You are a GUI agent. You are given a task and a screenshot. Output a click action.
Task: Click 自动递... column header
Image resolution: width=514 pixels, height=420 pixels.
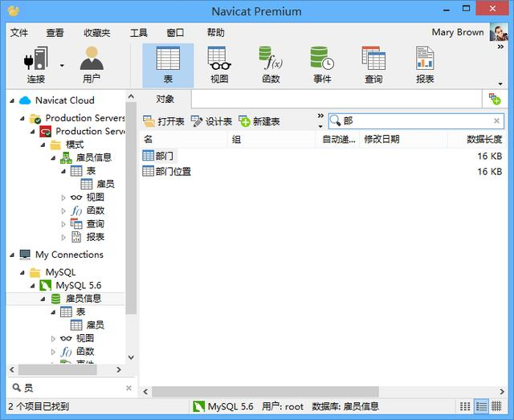(x=337, y=140)
